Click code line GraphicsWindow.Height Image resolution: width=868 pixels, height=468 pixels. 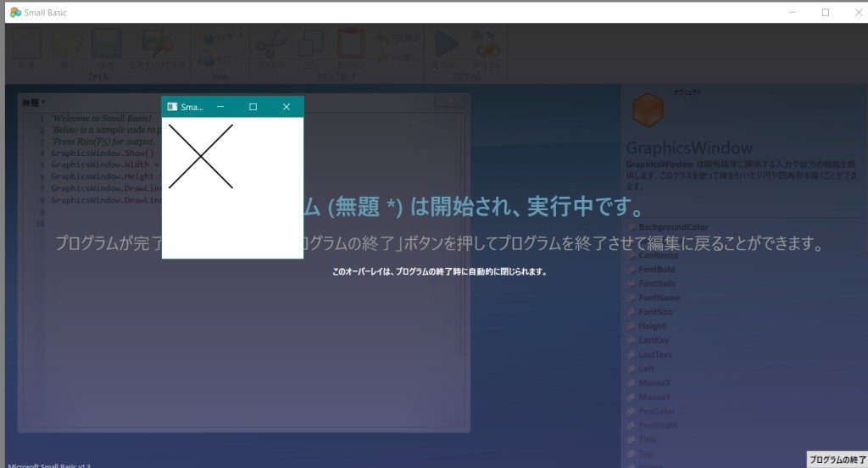point(105,176)
